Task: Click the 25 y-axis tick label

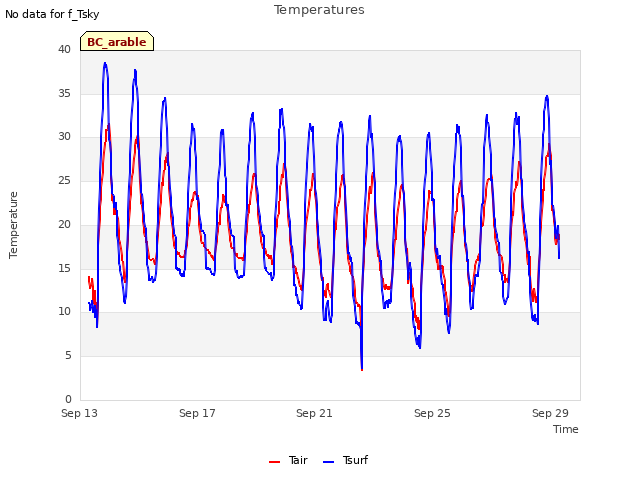Action: click(64, 180)
